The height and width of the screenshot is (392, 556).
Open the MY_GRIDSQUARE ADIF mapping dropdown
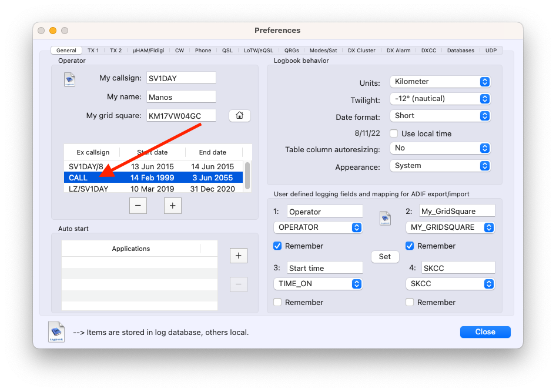pos(450,227)
